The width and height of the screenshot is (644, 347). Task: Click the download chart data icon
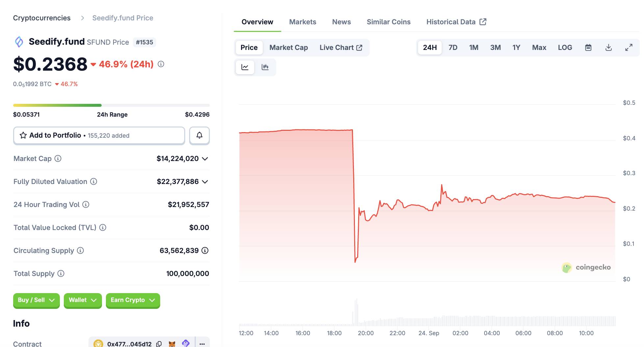[x=608, y=48]
